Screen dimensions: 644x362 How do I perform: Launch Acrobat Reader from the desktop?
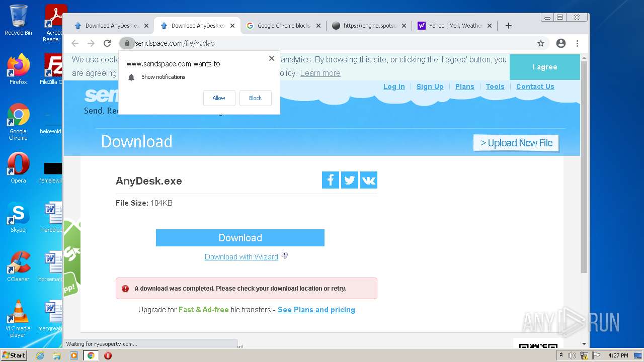click(x=54, y=23)
